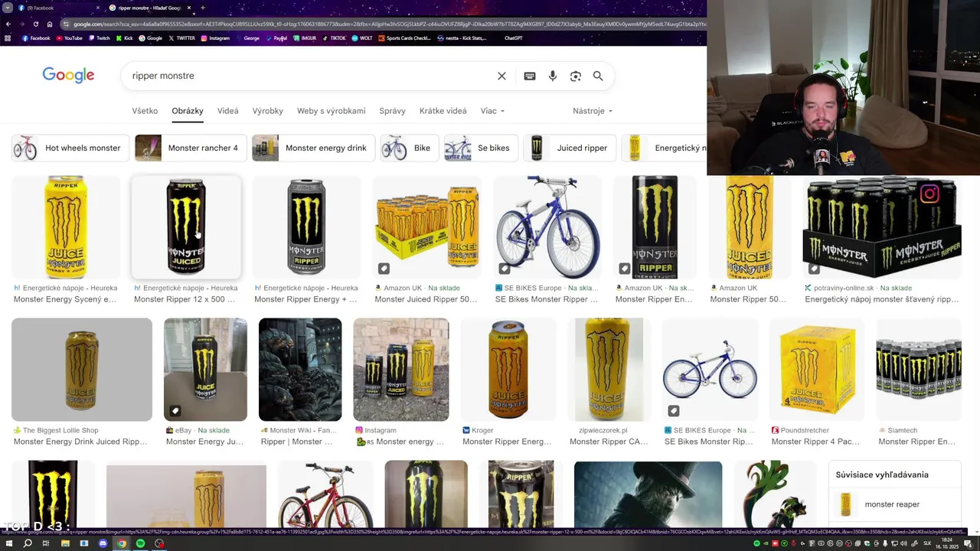This screenshot has height=551, width=980.
Task: Filter by Monster energy drink chip
Action: 313,148
